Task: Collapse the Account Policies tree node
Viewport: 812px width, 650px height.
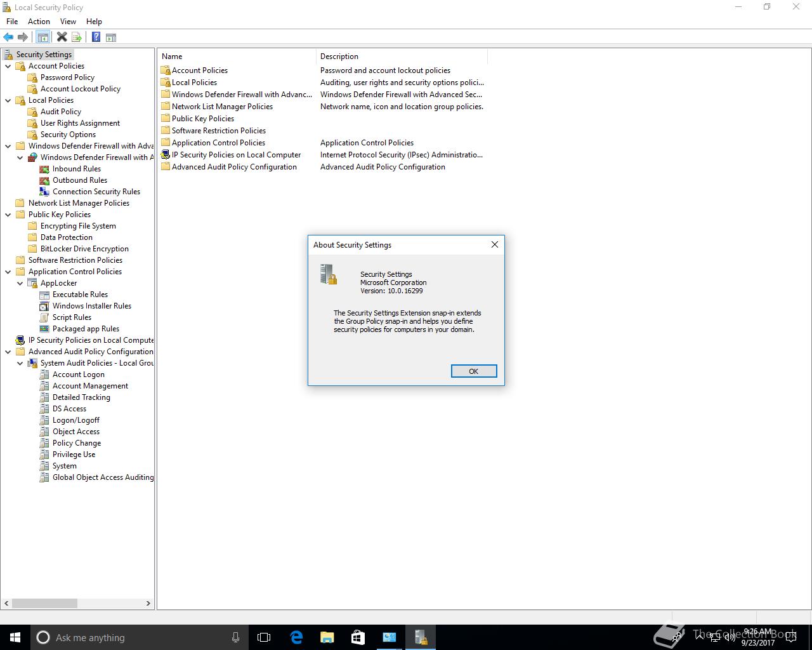Action: 8,66
